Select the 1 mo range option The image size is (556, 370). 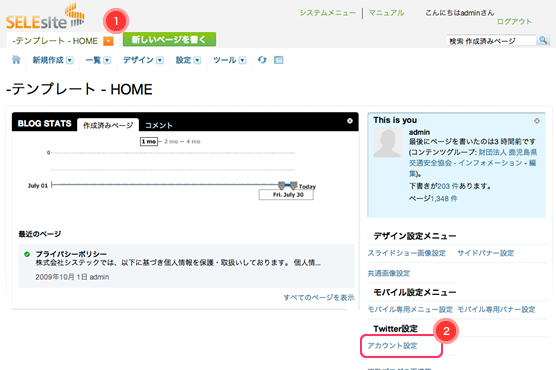pyautogui.click(x=149, y=142)
